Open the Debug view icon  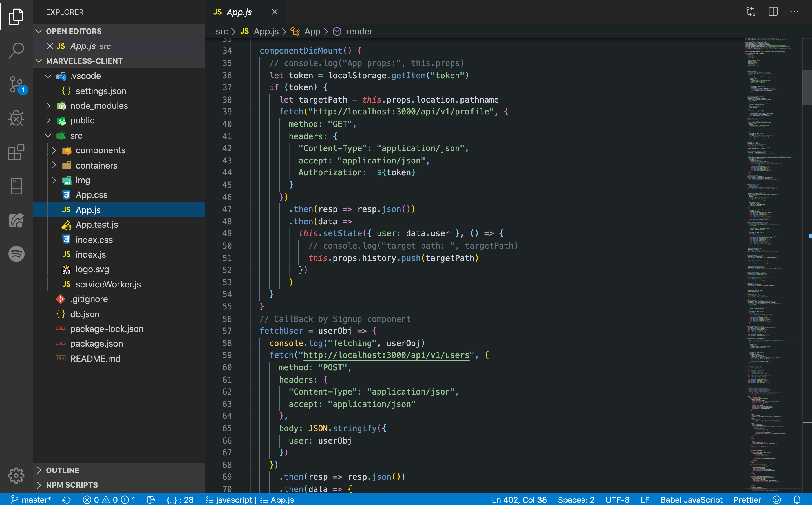click(16, 118)
